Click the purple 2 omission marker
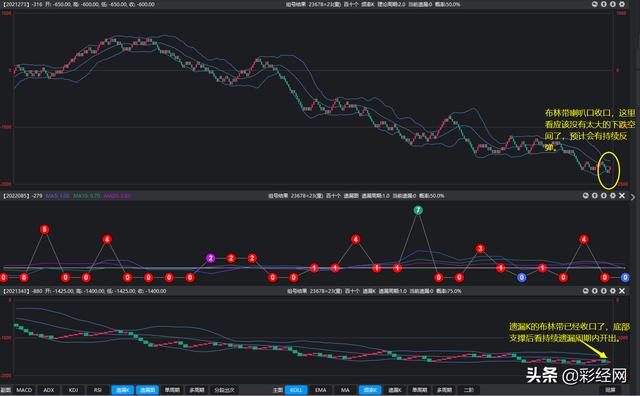Image resolution: width=640 pixels, height=396 pixels. 210,258
